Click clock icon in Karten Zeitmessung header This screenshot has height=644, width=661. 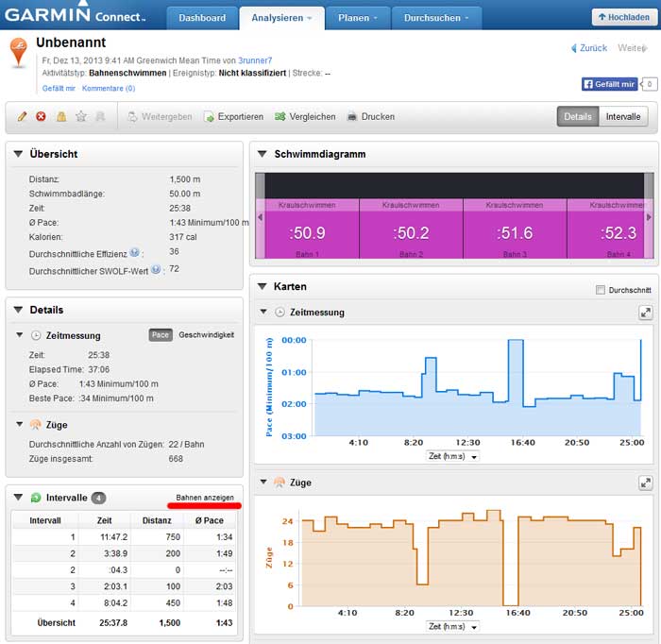pyautogui.click(x=280, y=313)
